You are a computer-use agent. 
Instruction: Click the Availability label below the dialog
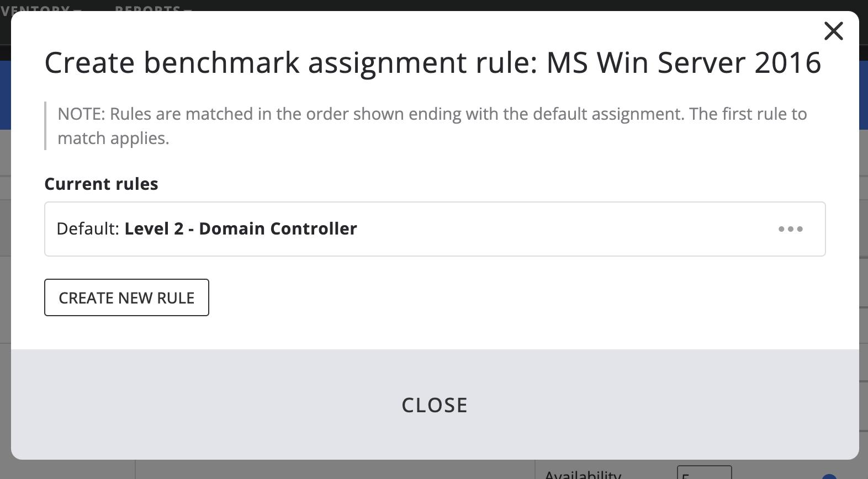coord(583,475)
